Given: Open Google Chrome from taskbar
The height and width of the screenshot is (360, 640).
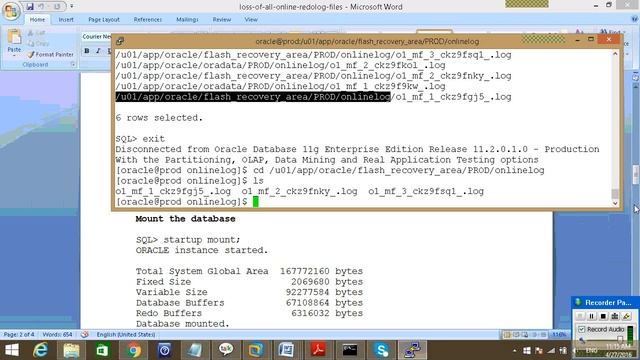Looking at the screenshot, I should (x=133, y=350).
